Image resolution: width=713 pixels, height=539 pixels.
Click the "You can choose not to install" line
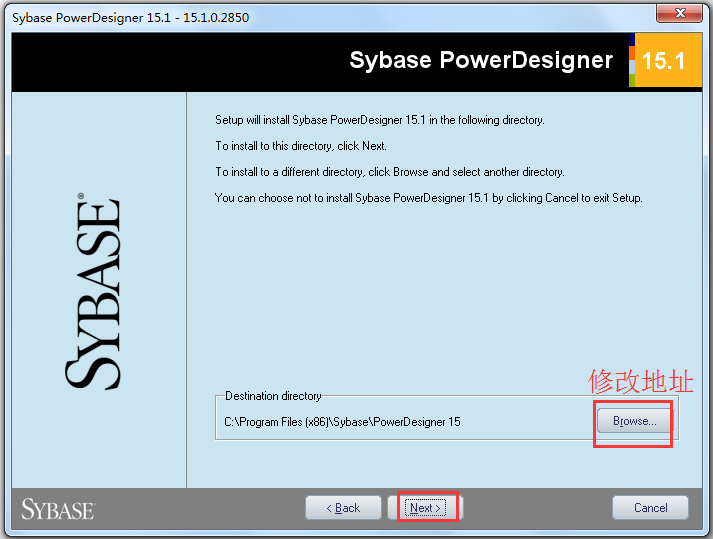click(x=428, y=198)
